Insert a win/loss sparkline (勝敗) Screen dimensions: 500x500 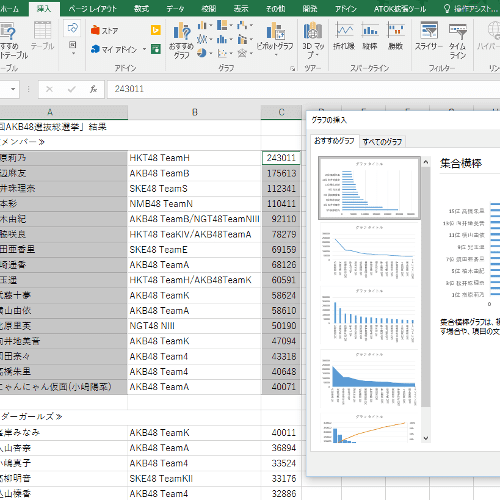click(395, 36)
